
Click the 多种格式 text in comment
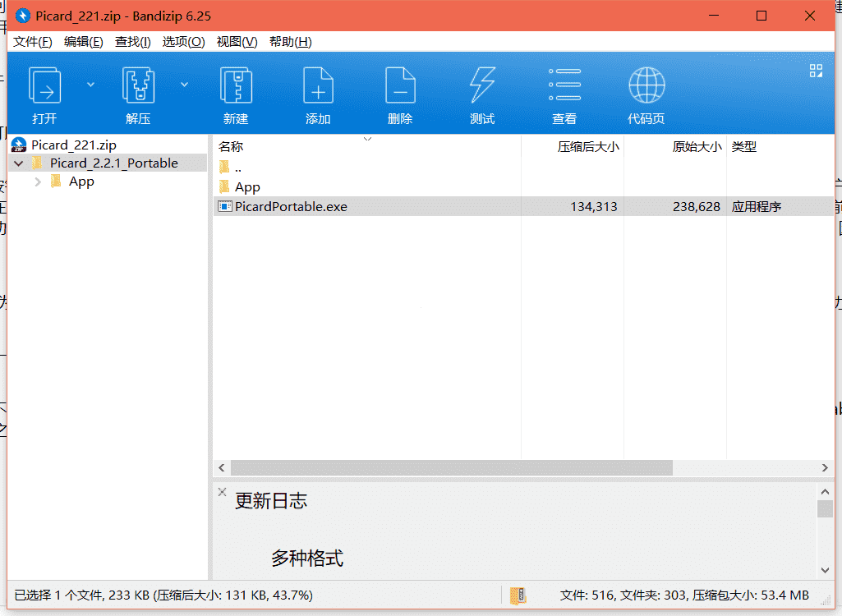(x=307, y=559)
